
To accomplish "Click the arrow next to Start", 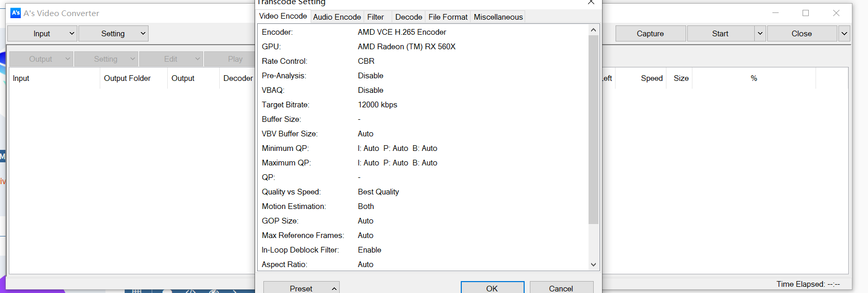I will (760, 34).
